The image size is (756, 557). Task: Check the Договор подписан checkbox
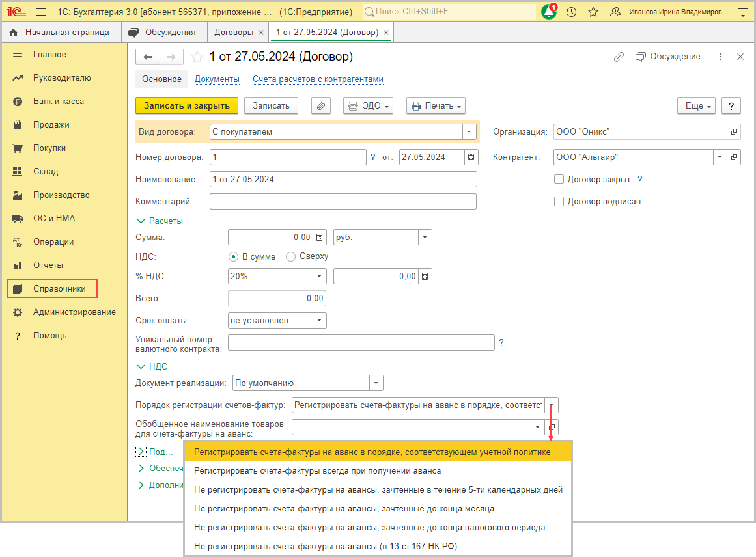[x=559, y=202]
